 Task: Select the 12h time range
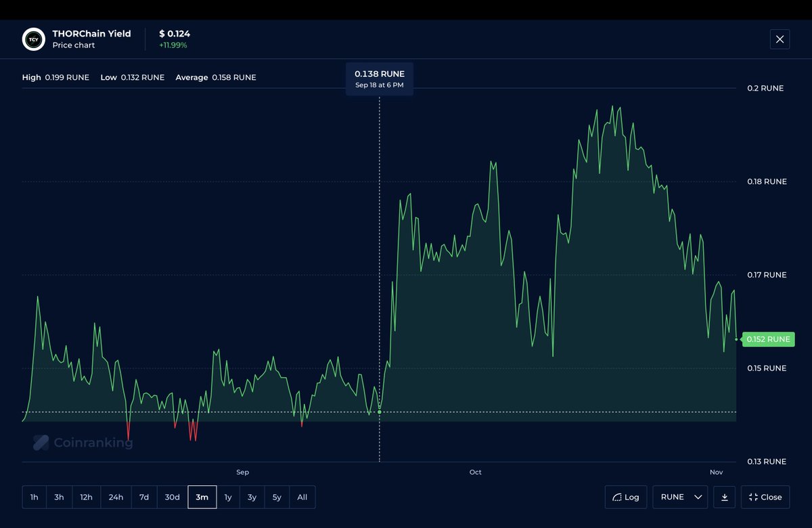click(x=86, y=497)
